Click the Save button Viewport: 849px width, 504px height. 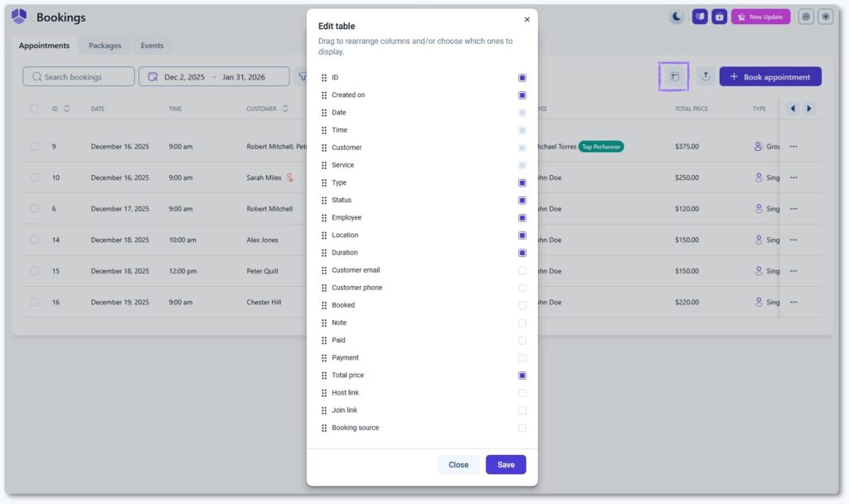[506, 465]
